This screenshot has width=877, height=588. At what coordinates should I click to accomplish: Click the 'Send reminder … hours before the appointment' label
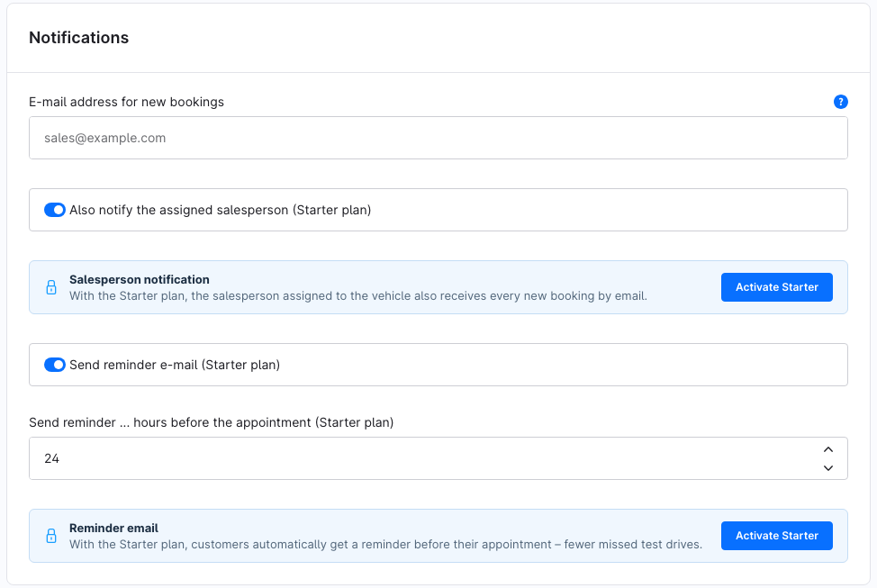(212, 422)
